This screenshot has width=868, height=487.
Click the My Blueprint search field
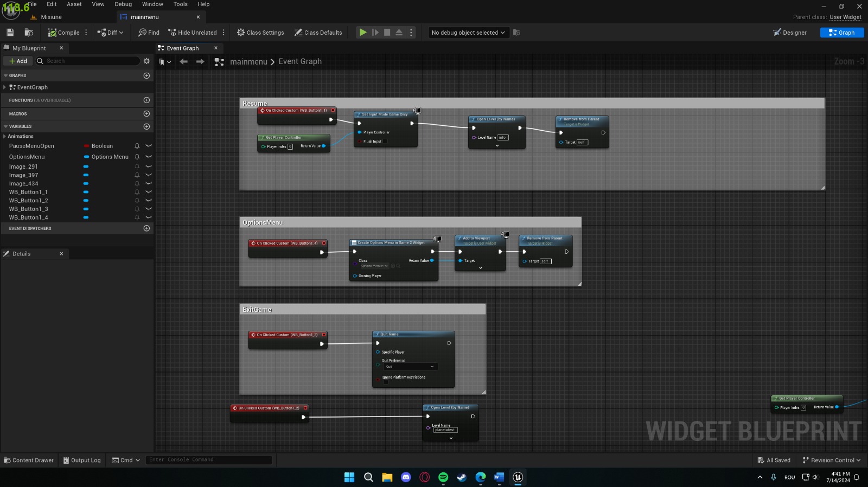pos(87,61)
